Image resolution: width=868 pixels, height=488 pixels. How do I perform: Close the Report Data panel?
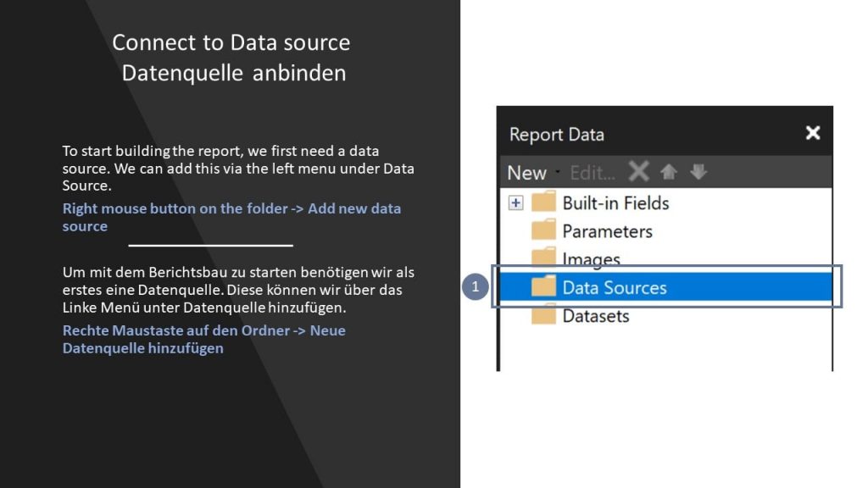tap(813, 133)
